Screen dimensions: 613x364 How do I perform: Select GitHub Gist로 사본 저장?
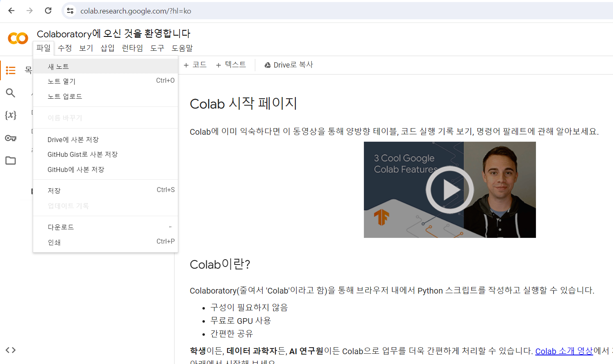point(105,154)
